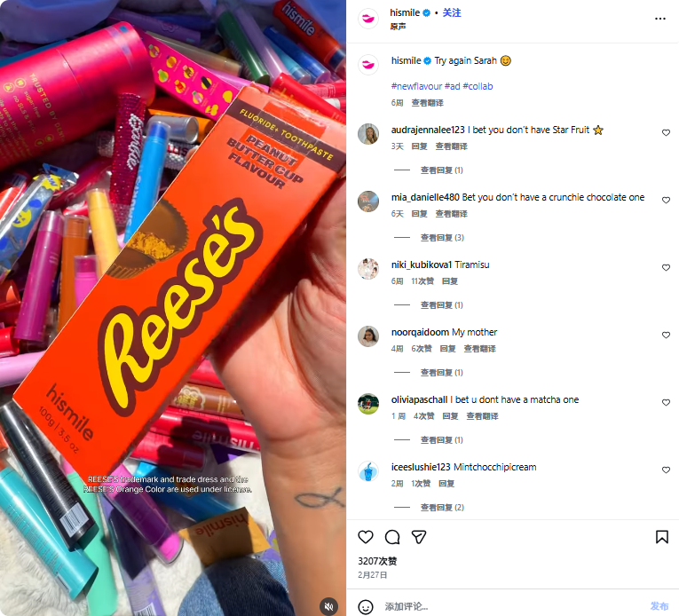
Task: Open the emoji picker in comment box
Action: 366,606
